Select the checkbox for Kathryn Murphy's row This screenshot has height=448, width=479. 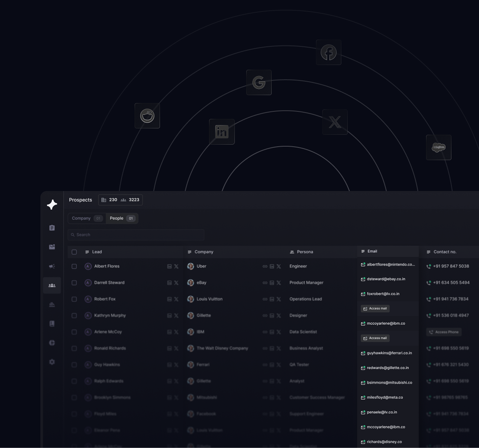[74, 315]
